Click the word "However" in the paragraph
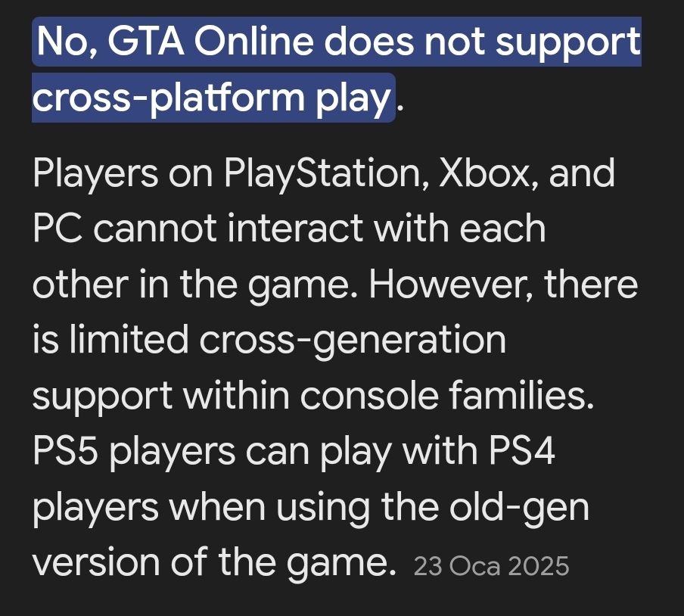This screenshot has height=616, width=684. click(x=451, y=285)
